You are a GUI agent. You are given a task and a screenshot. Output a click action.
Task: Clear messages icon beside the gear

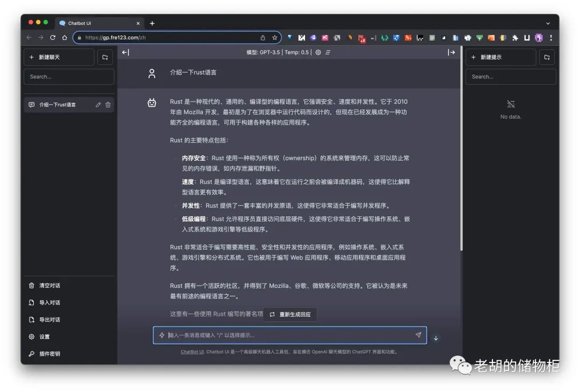(x=328, y=53)
